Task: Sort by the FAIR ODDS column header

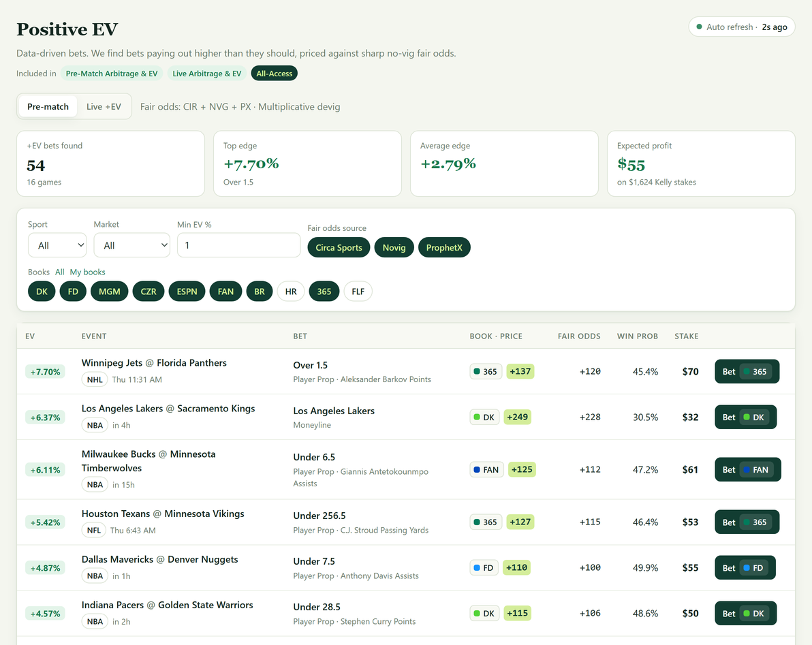Action: click(579, 336)
